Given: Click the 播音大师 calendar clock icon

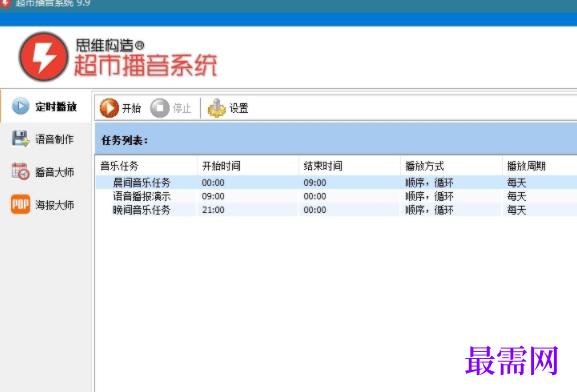Looking at the screenshot, I should coord(21,172).
